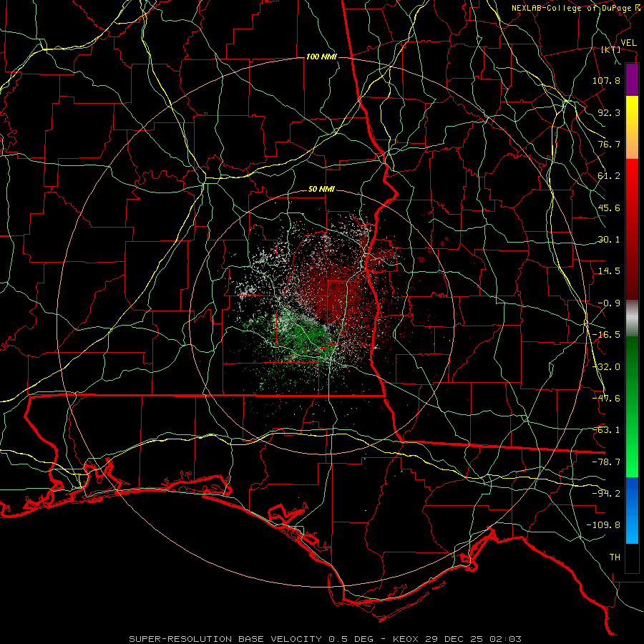The height and width of the screenshot is (644, 644).
Task: Click the 107.8 velocity scale value
Action: coord(606,80)
